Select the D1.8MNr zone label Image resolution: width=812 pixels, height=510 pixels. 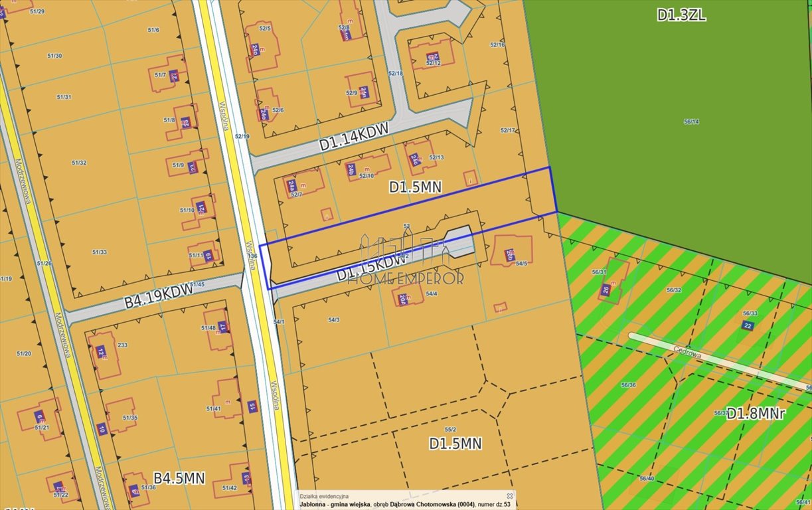coord(756,414)
